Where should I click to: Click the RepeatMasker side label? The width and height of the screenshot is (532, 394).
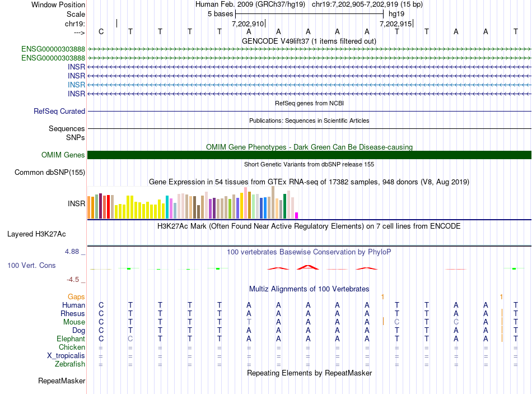point(62,381)
